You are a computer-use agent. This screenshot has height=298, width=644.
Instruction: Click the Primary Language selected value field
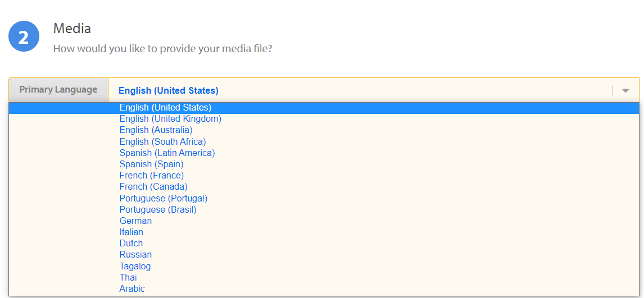(x=373, y=90)
